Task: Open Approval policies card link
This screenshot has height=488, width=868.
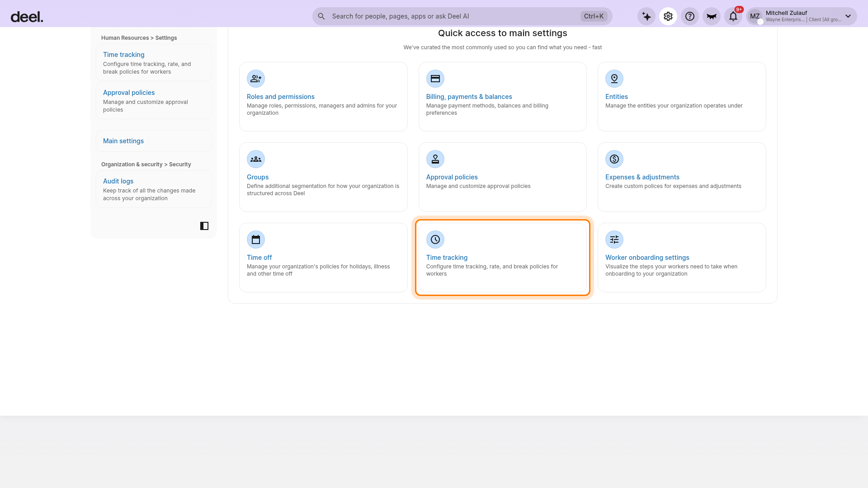Action: [x=452, y=177]
